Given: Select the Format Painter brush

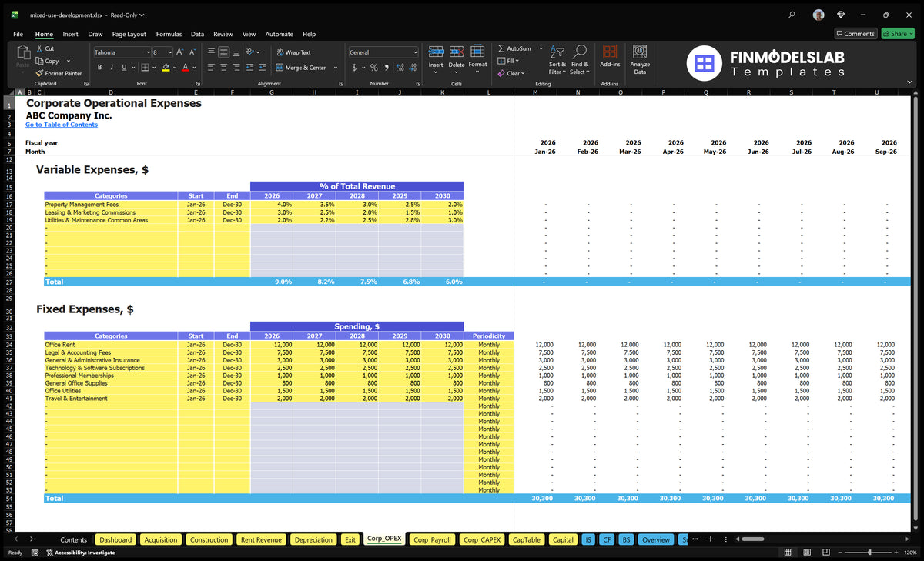Looking at the screenshot, I should [39, 73].
